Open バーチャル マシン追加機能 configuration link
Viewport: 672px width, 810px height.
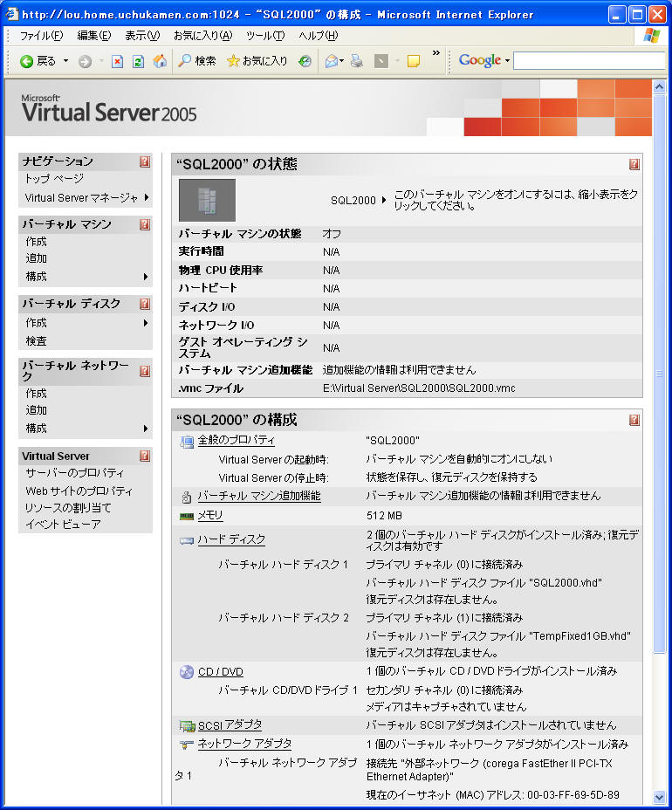coord(259,496)
